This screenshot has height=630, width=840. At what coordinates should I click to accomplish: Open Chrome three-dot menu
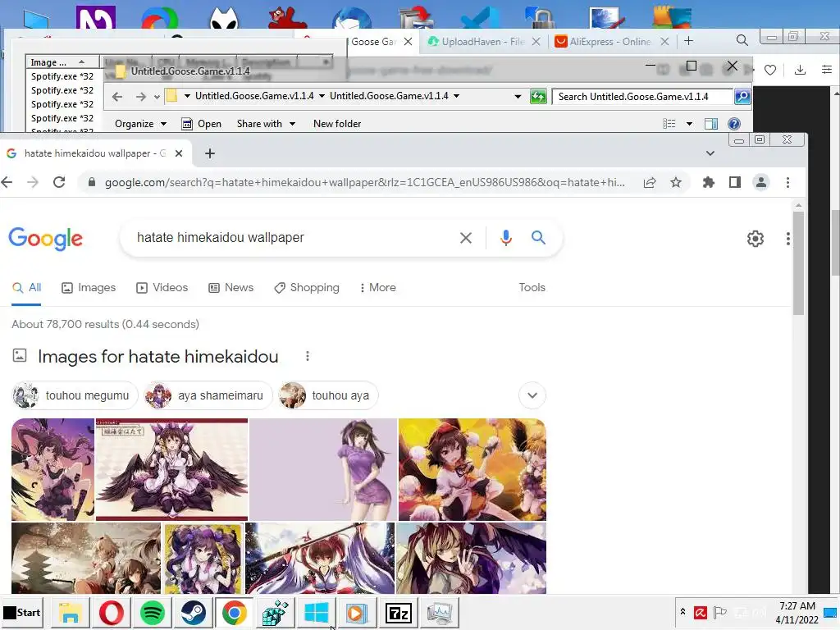coord(787,183)
